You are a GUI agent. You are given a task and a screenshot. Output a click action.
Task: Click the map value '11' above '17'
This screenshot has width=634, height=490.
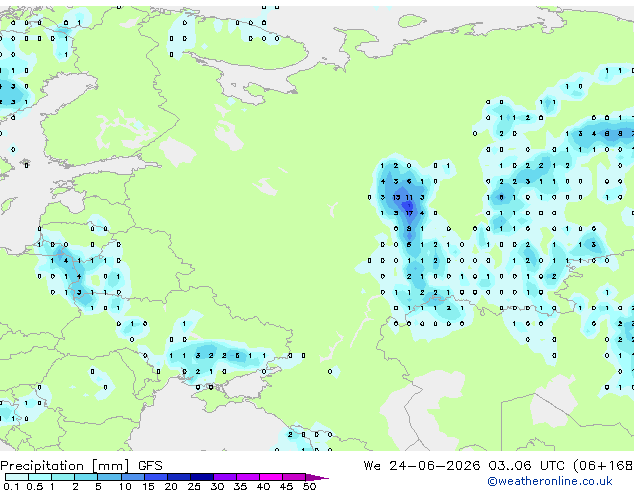coord(409,197)
